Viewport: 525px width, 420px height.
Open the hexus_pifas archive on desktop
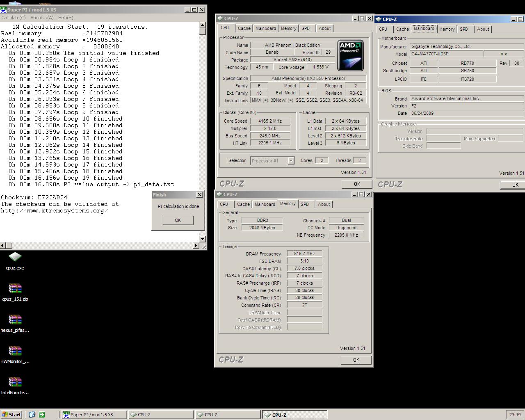click(x=15, y=323)
